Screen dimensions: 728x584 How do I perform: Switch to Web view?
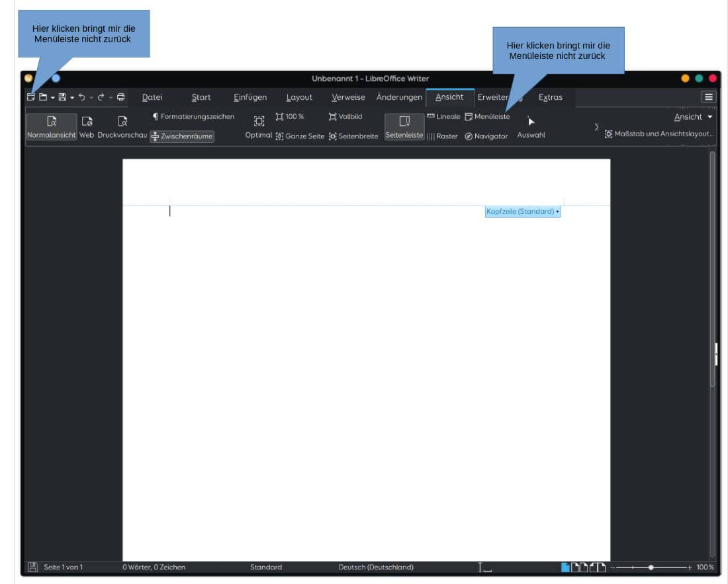87,126
